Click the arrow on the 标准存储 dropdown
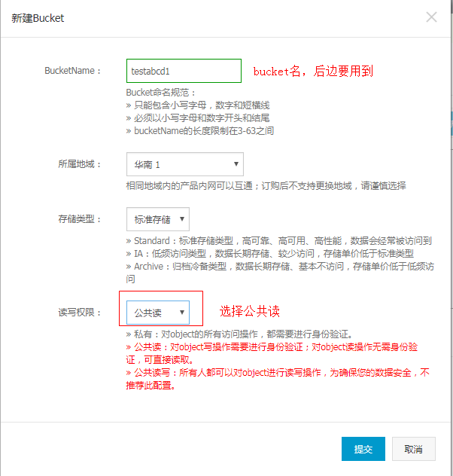 click(x=183, y=220)
